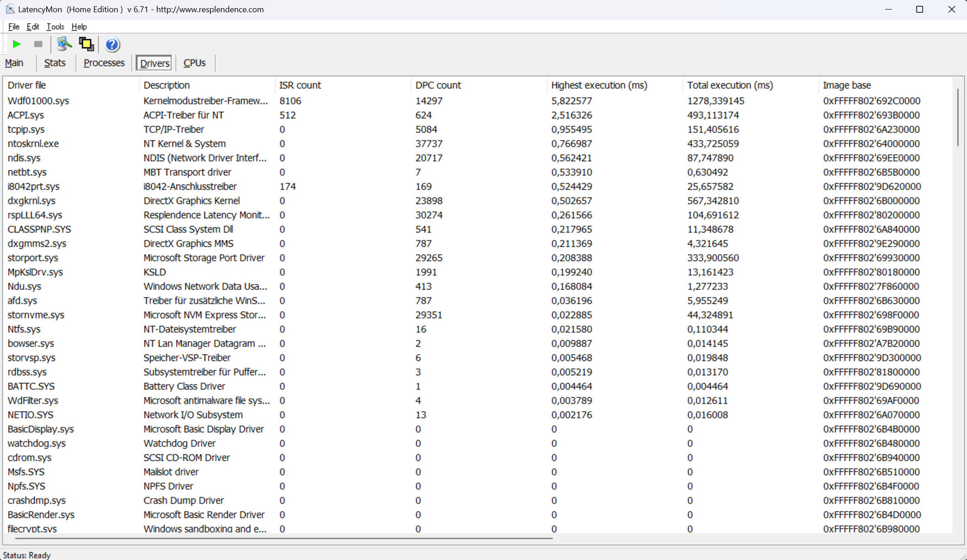Open the Options computer icon in toolbar
The height and width of the screenshot is (560, 967).
64,44
